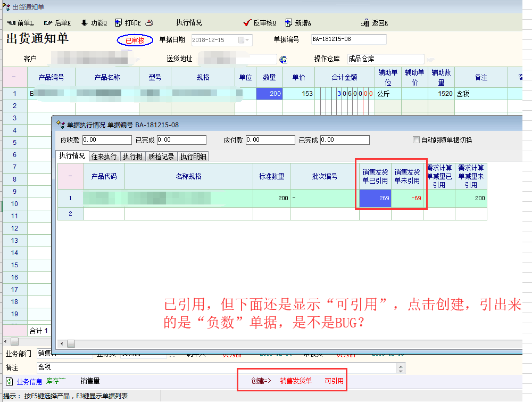Click the 单据编号 input field
Screen dimensions: 532x402
click(348, 40)
